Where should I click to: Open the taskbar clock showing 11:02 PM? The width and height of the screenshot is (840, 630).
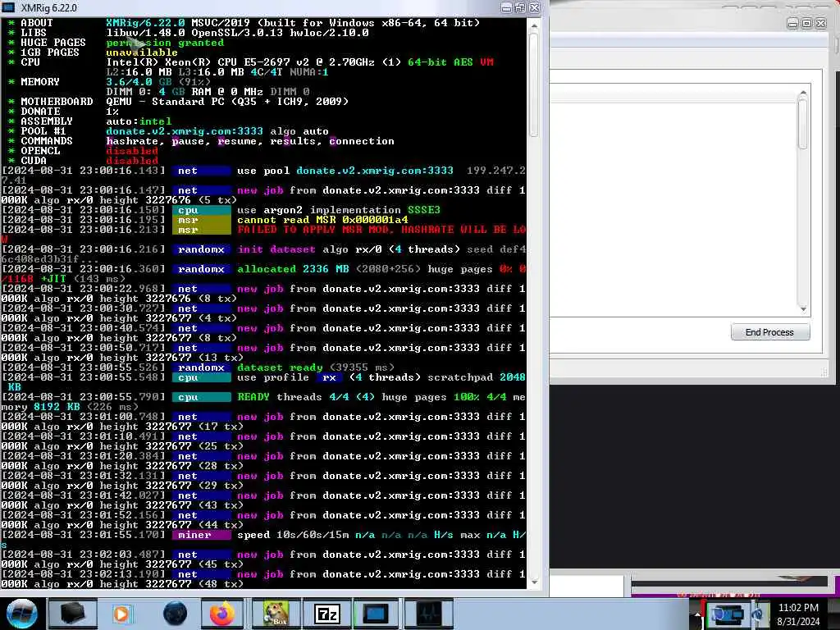tap(798, 614)
